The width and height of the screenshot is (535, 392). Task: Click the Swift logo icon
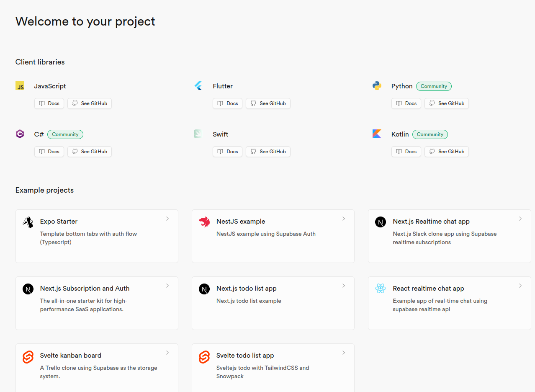point(198,134)
